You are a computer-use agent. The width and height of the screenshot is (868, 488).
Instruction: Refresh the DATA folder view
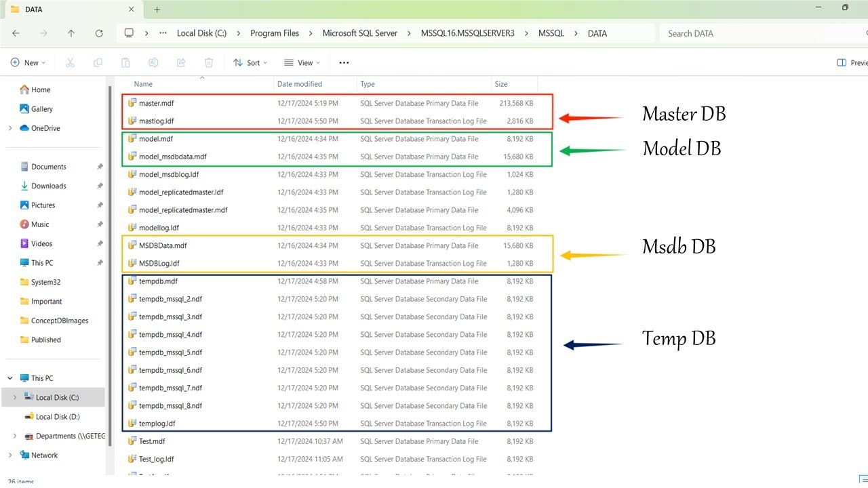pos(99,33)
